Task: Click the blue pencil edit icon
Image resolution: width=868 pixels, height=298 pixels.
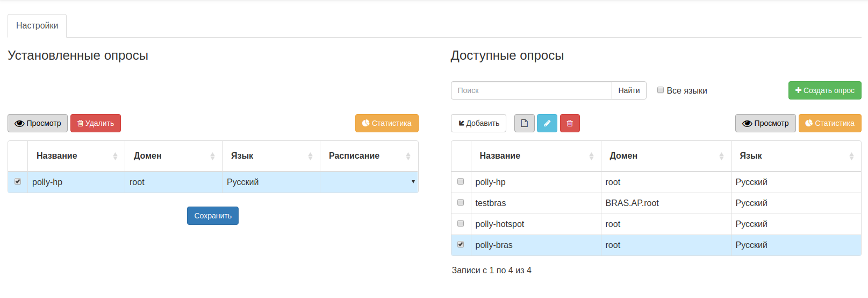Action: 547,123
